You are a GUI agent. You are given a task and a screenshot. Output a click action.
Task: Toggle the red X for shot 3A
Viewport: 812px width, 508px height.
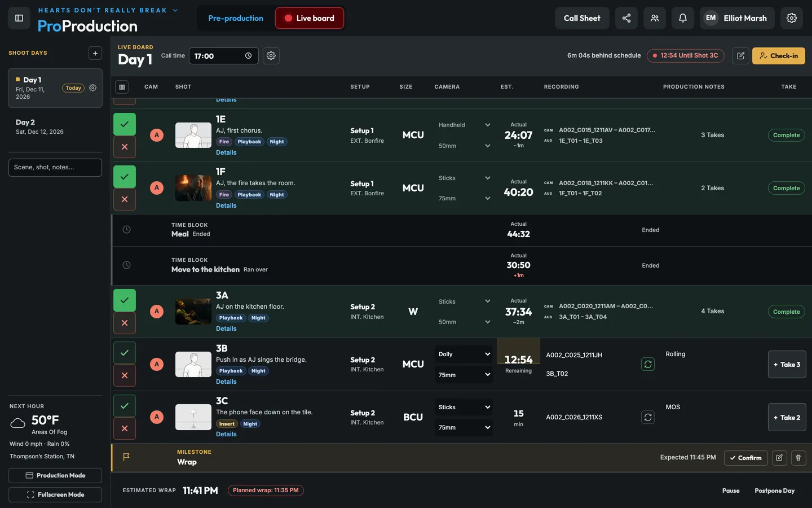coord(125,323)
